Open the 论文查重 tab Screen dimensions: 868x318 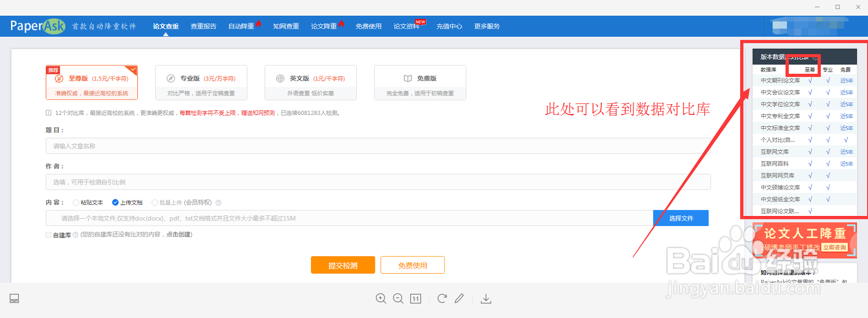166,26
